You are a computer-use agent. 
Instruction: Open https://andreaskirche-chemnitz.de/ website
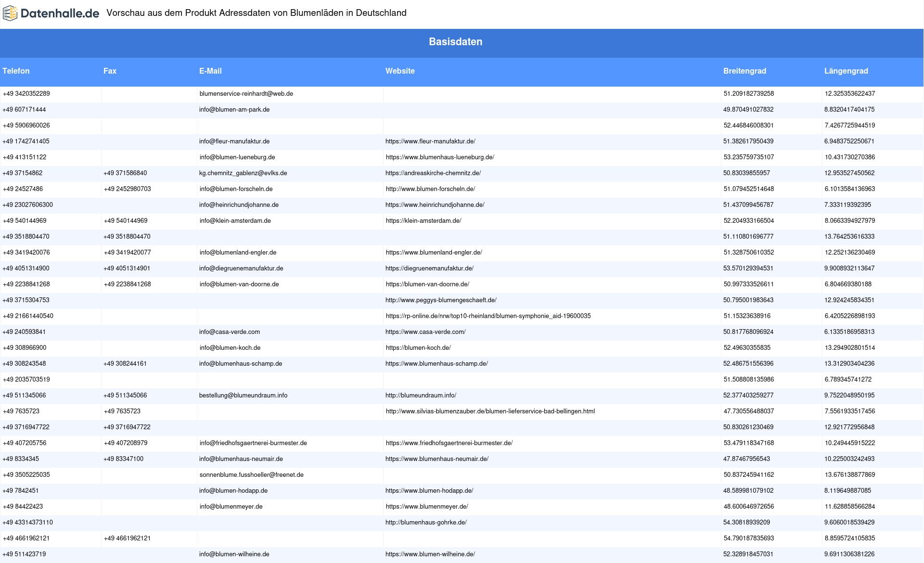pos(433,173)
